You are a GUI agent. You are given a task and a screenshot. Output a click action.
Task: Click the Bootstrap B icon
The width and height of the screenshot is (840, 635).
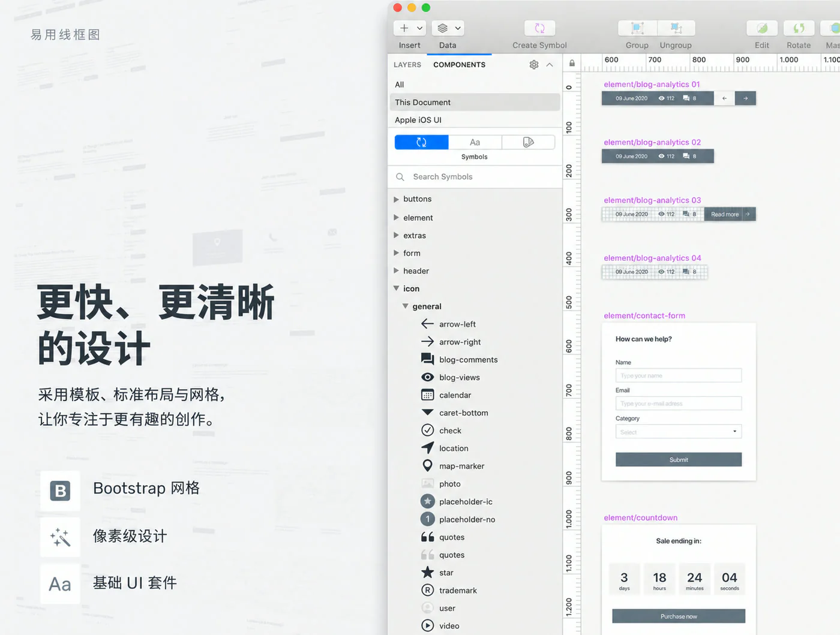pyautogui.click(x=60, y=491)
